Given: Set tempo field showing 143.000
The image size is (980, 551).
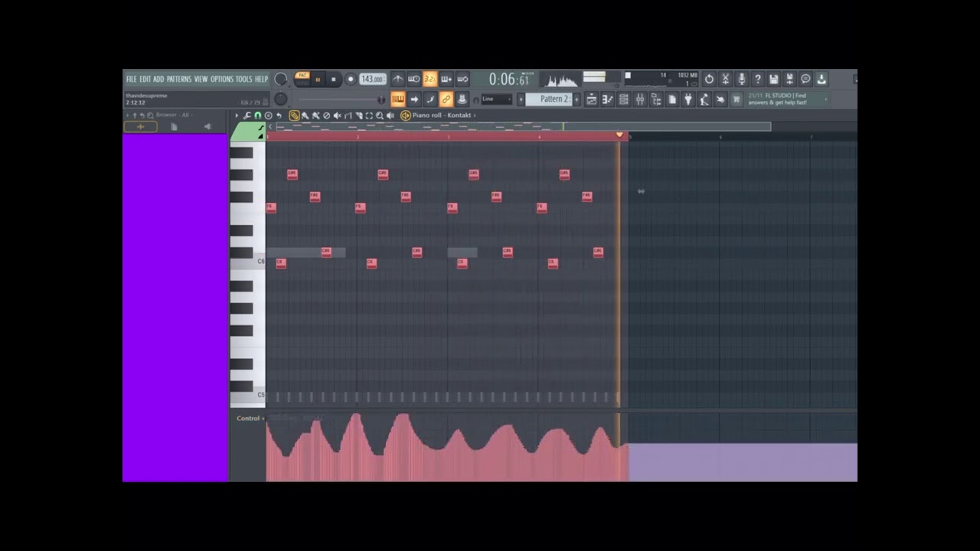Looking at the screenshot, I should pos(373,79).
